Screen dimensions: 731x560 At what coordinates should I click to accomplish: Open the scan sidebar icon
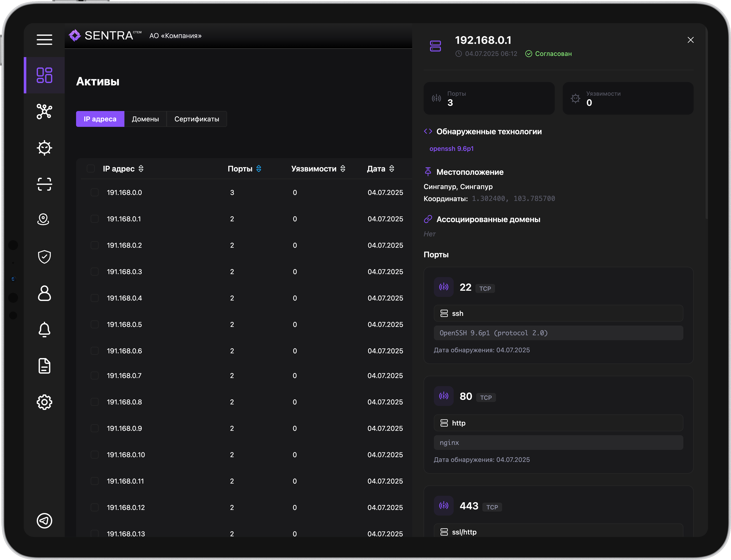(x=44, y=184)
